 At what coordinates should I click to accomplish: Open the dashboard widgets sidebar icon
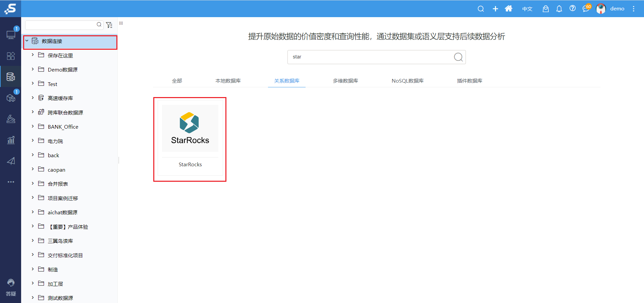point(11,56)
